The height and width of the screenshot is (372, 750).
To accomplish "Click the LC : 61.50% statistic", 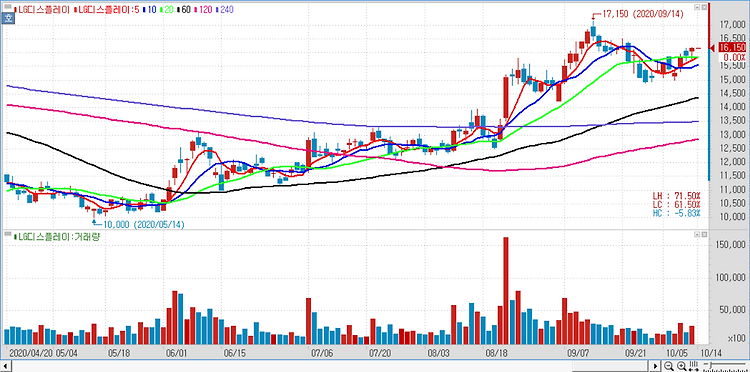I will [x=676, y=205].
